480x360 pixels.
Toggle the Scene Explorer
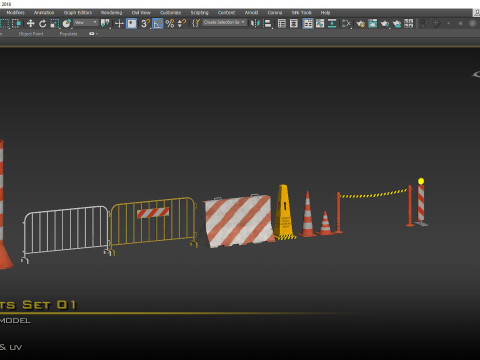point(282,23)
